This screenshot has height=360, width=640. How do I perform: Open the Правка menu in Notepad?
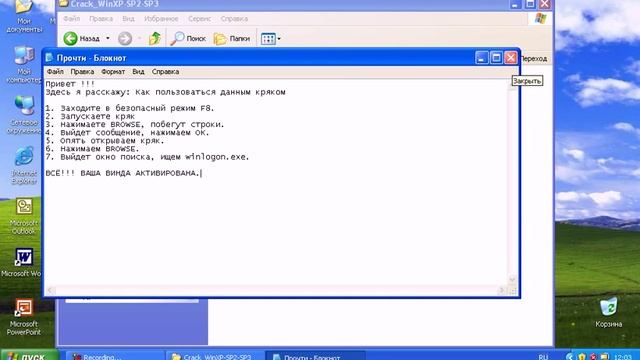(82, 71)
